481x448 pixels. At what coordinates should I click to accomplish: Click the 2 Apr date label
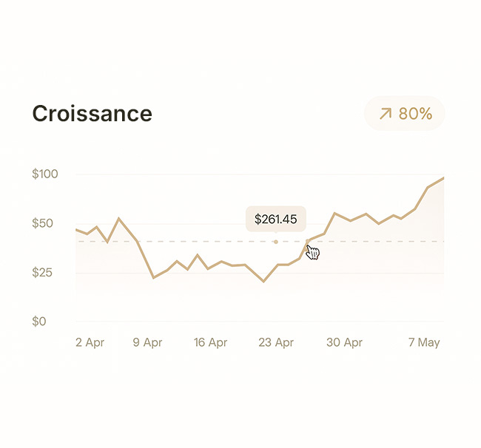point(91,342)
